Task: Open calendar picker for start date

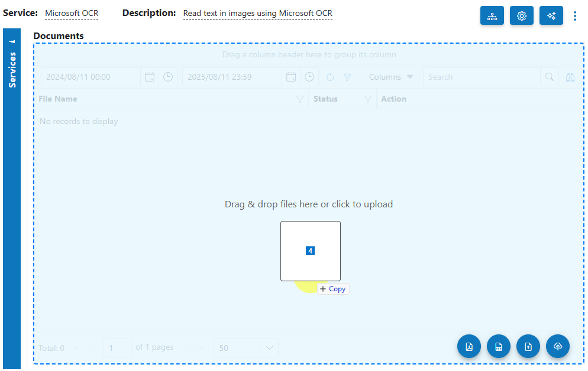Action: click(x=150, y=77)
